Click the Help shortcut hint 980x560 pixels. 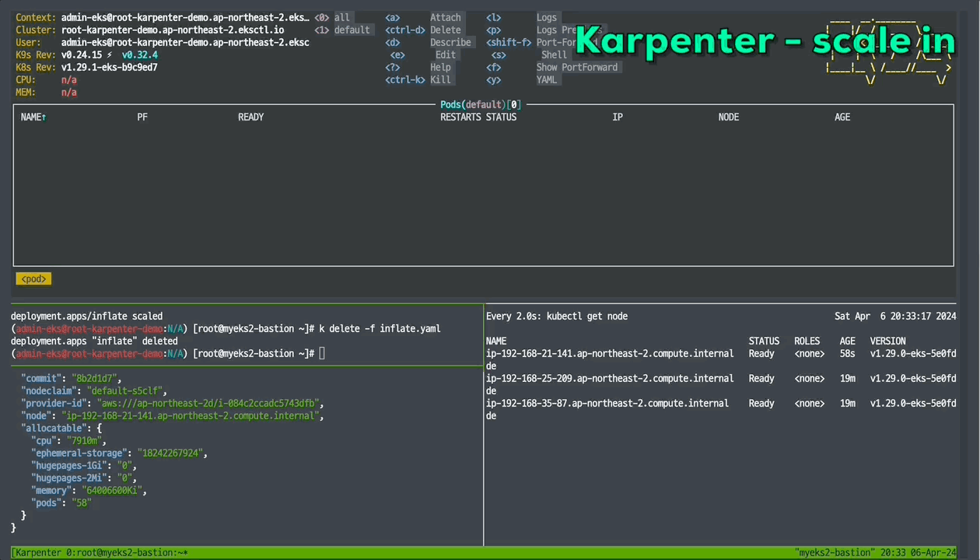440,67
